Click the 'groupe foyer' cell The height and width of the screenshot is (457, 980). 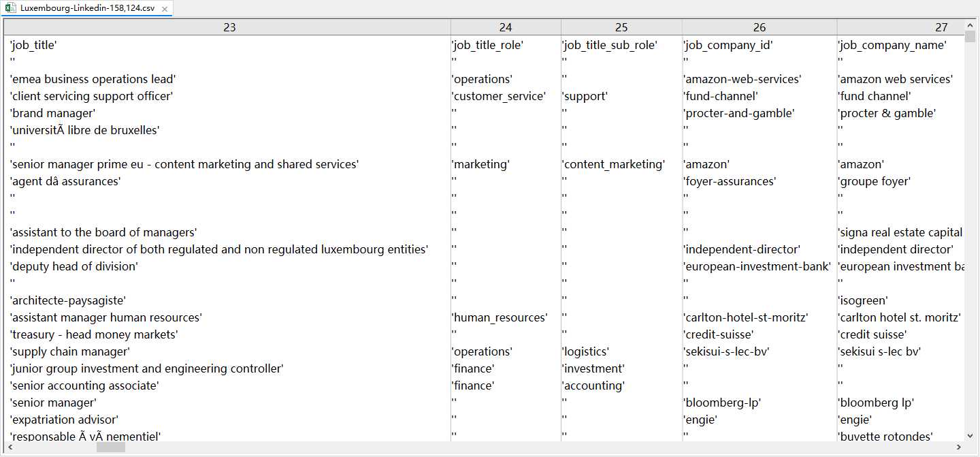point(901,181)
